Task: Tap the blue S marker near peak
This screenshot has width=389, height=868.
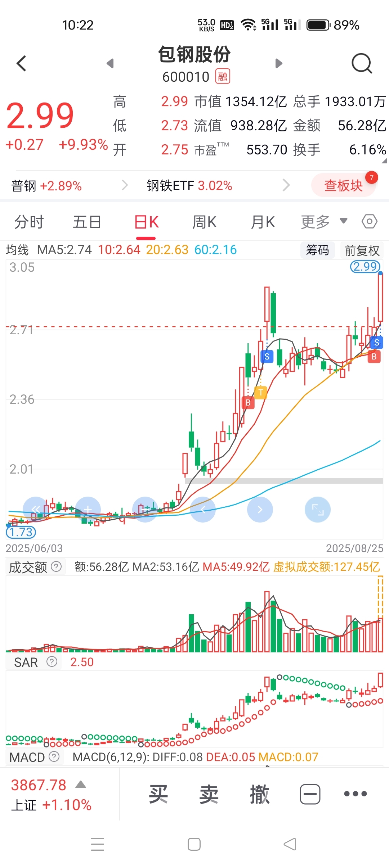Action: point(267,356)
